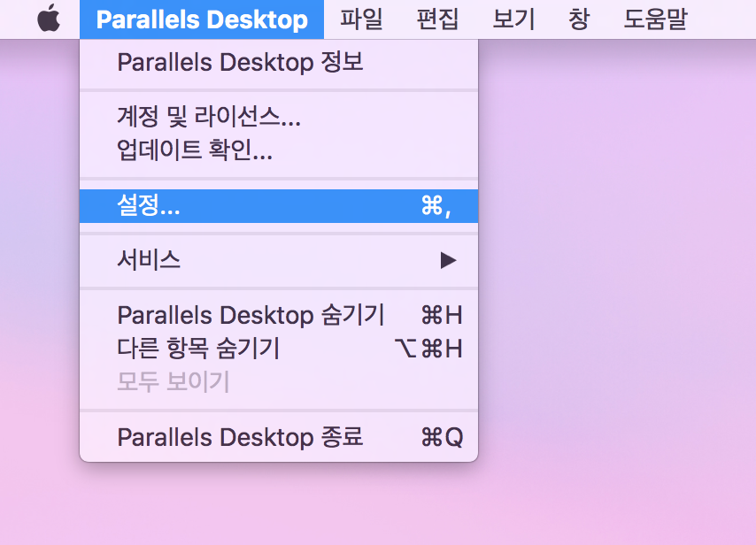
Task: Close the Parallels Desktop menu bar item
Action: [202, 19]
